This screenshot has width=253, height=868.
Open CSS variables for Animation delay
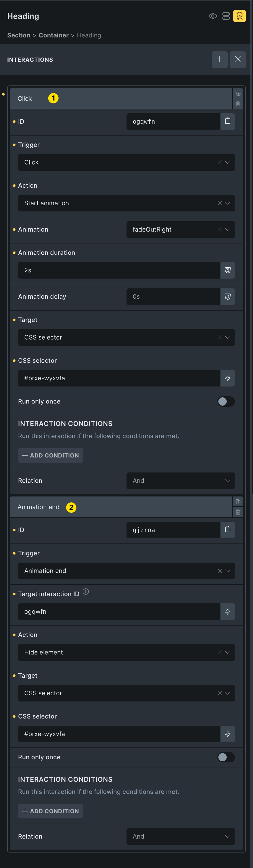pos(228,297)
